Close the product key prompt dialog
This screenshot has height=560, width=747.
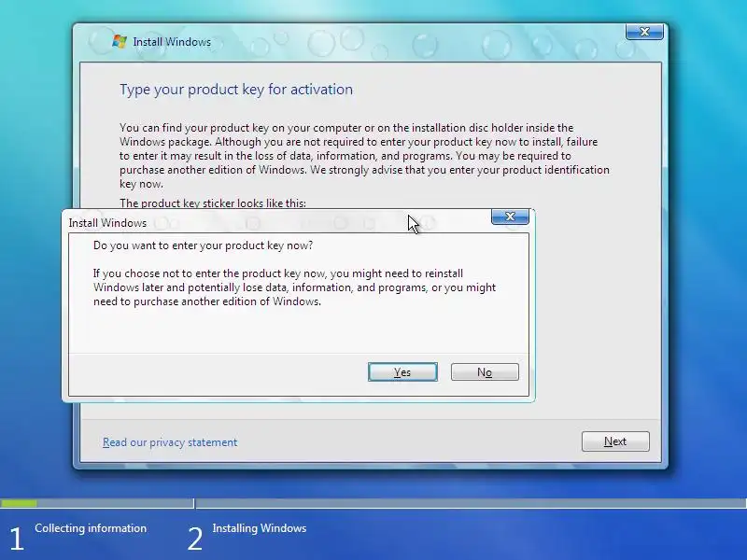510,217
